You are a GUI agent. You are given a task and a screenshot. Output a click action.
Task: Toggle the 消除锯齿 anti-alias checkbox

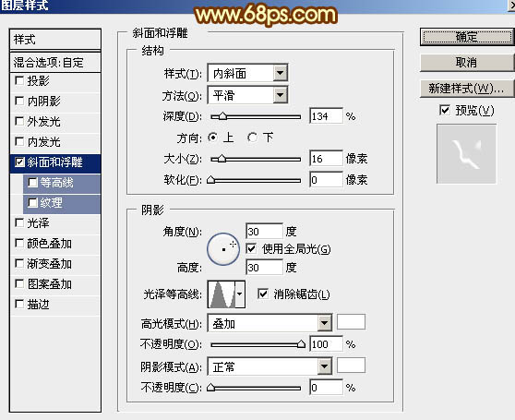[x=263, y=294]
